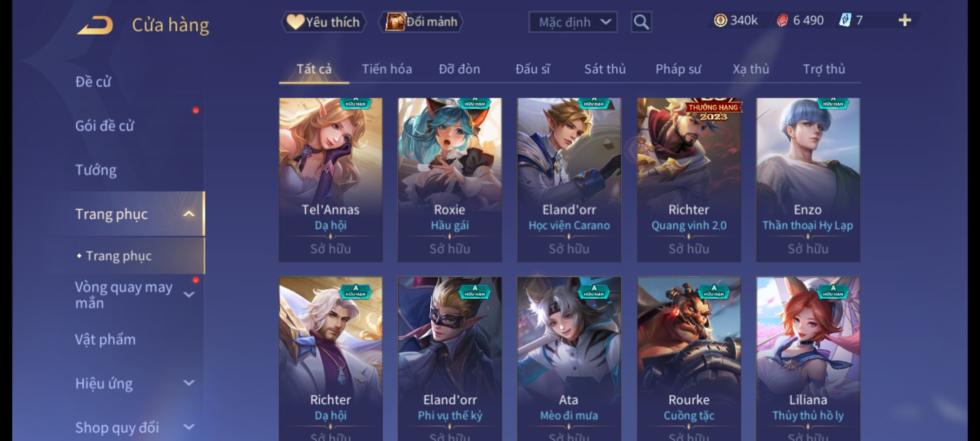Viewport: 980px width, 441px height.
Task: Select the Pháp sư tab
Action: point(678,69)
